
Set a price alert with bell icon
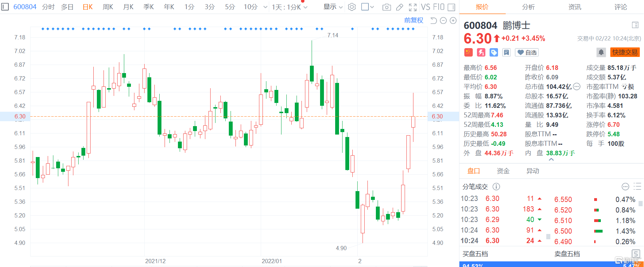point(601,52)
